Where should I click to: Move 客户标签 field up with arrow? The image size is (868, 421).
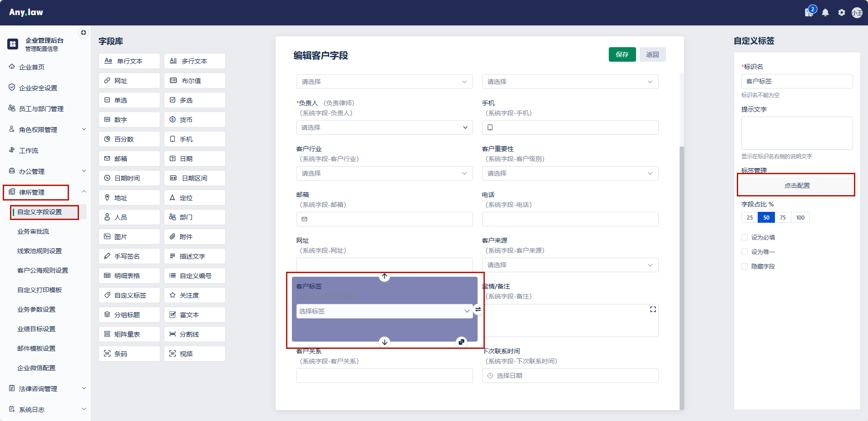tap(385, 276)
